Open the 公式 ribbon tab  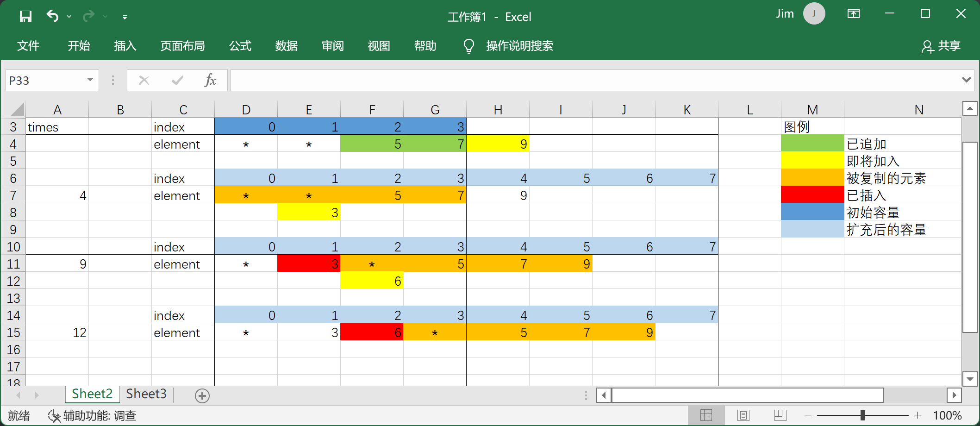point(240,46)
